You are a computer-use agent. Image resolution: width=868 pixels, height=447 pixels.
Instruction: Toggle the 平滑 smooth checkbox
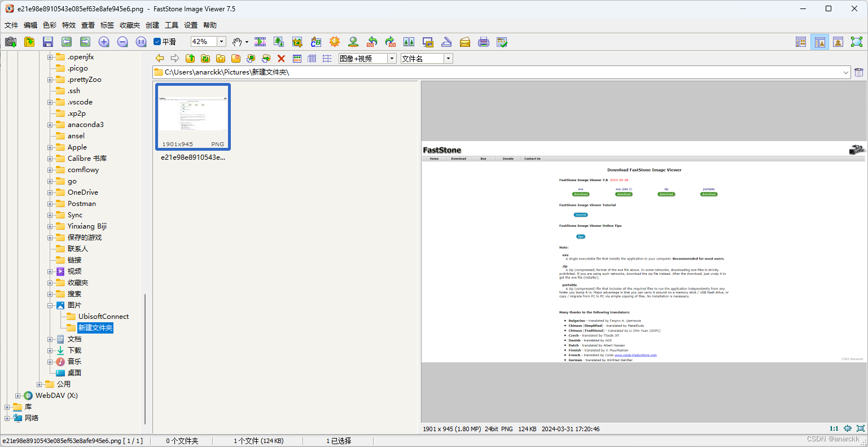(157, 42)
